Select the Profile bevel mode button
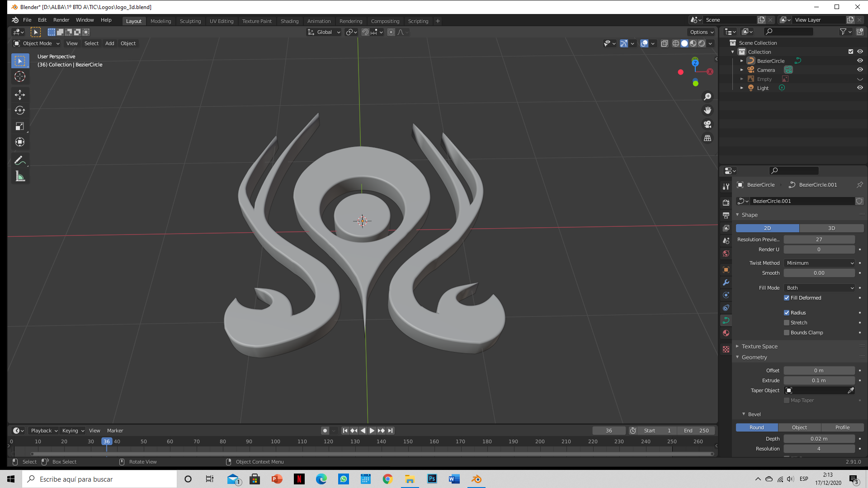 (842, 427)
